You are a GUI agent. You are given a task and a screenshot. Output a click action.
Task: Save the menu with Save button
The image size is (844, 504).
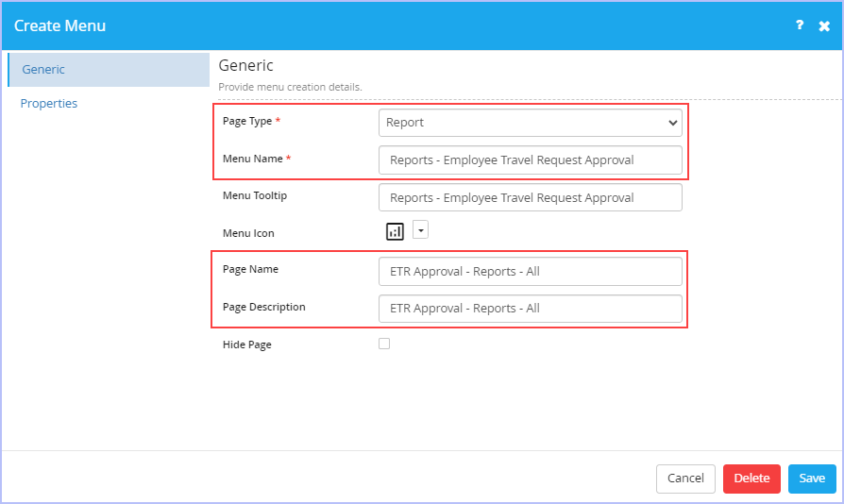coord(812,479)
